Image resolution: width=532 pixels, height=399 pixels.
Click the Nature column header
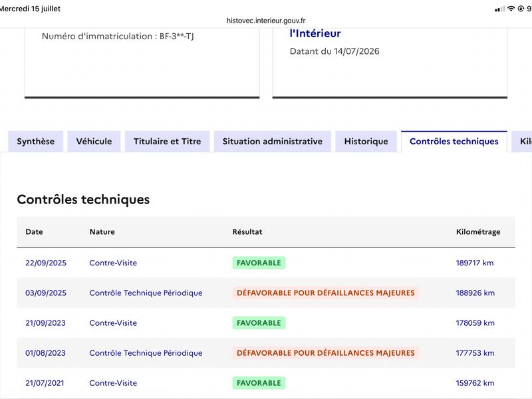click(x=102, y=231)
